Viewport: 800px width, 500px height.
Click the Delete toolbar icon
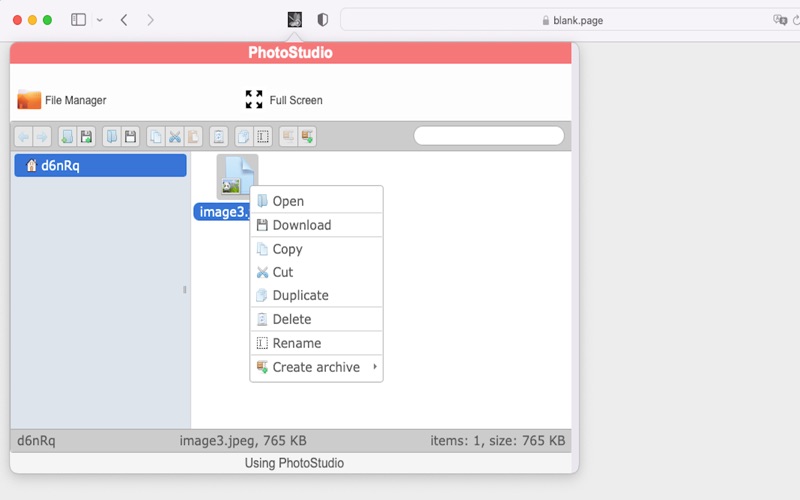click(x=219, y=137)
